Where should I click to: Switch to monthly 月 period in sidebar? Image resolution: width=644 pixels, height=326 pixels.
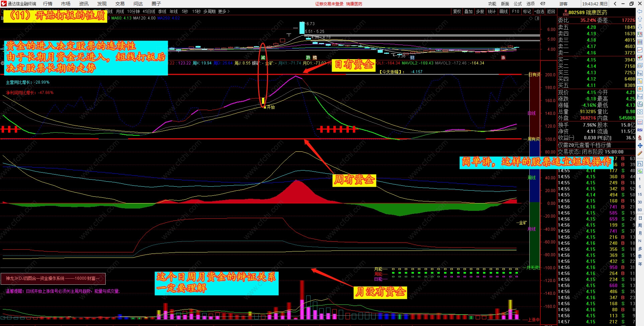click(x=640, y=233)
